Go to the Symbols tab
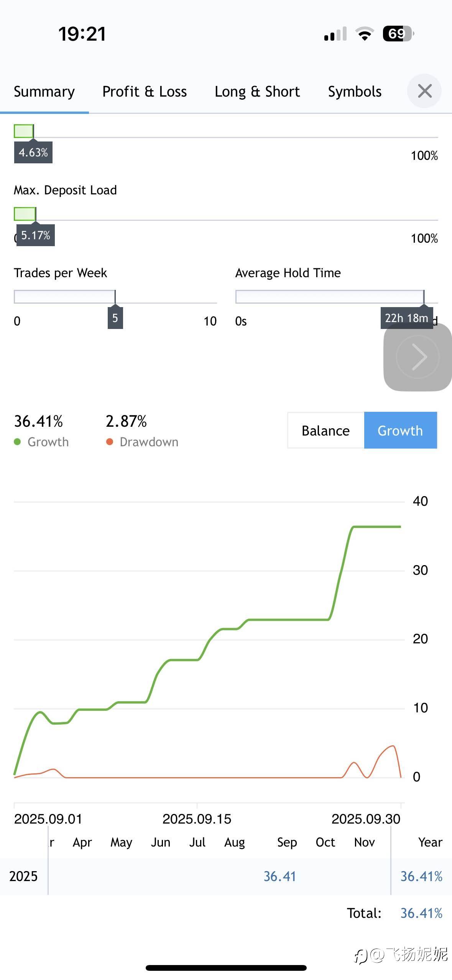This screenshot has height=980, width=452. (355, 92)
